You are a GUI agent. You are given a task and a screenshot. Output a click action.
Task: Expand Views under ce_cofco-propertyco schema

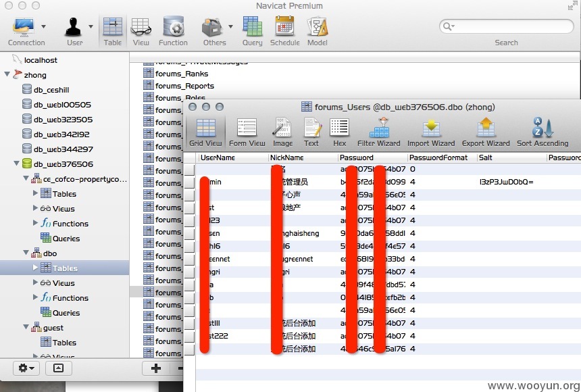click(36, 207)
